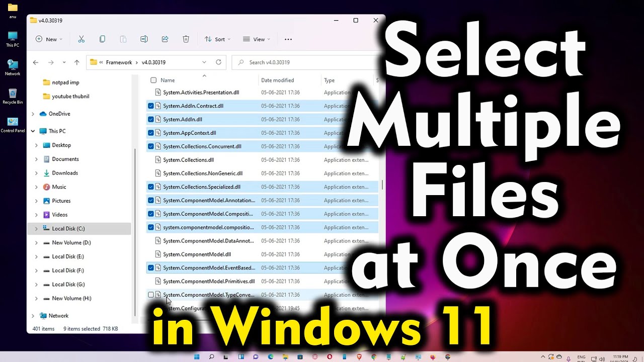The height and width of the screenshot is (362, 644).
Task: Click the file list vertical scrollbar
Action: click(x=382, y=185)
